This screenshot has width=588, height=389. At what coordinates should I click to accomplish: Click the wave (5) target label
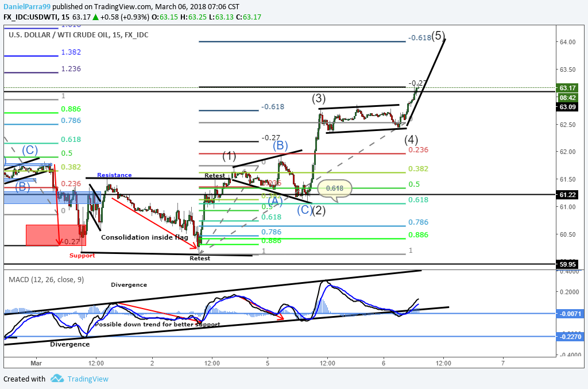(438, 36)
